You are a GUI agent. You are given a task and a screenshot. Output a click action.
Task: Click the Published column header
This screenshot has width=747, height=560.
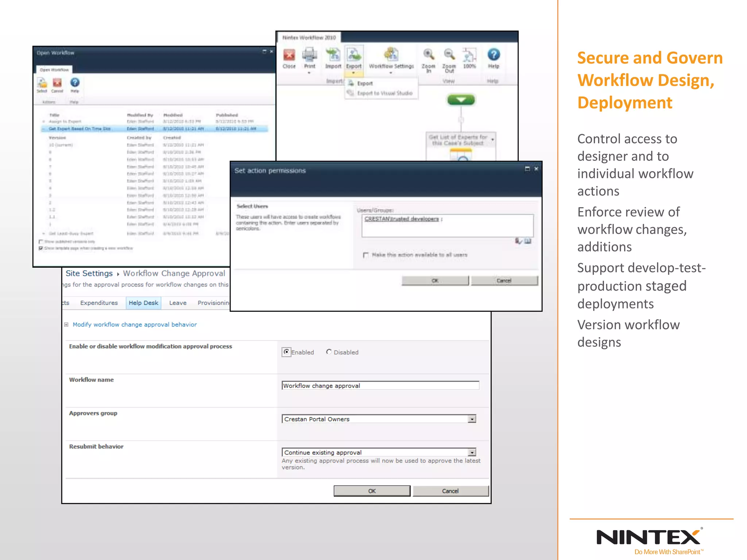[x=227, y=115]
